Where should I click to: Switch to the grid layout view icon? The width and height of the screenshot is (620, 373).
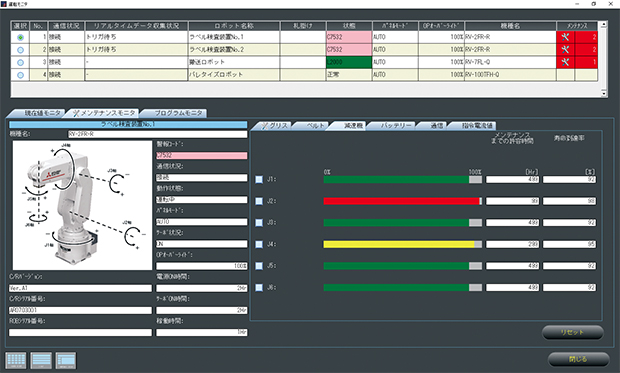point(16,360)
